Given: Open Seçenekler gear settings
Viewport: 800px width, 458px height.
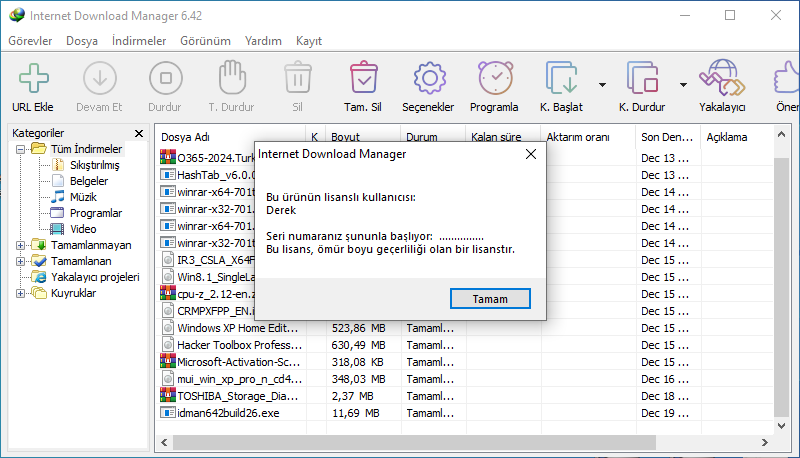Looking at the screenshot, I should (429, 78).
